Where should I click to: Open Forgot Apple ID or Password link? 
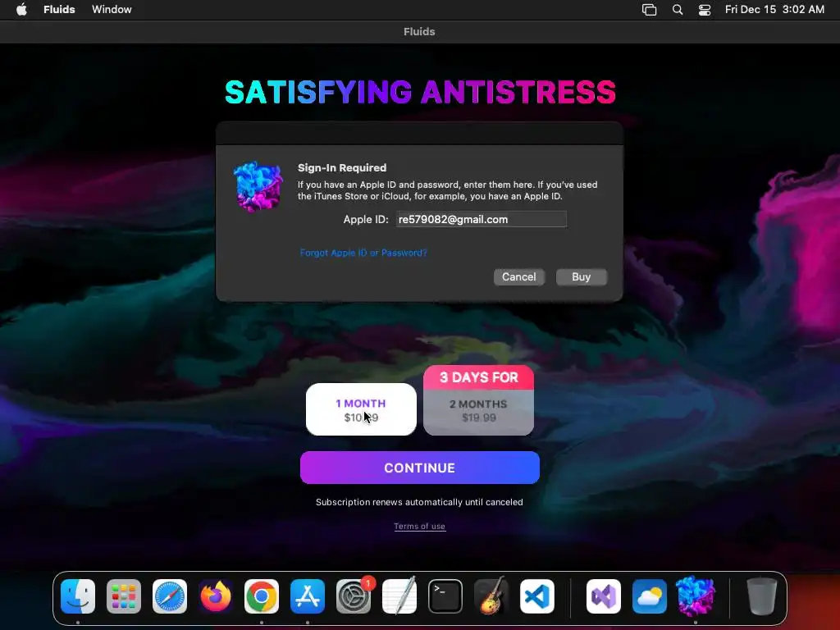pyautogui.click(x=363, y=253)
